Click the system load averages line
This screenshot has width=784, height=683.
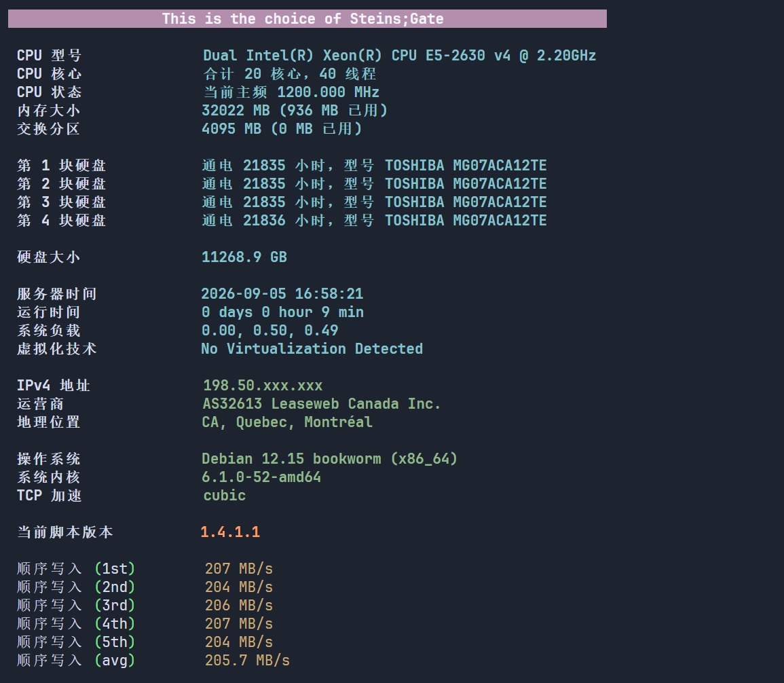pos(270,331)
